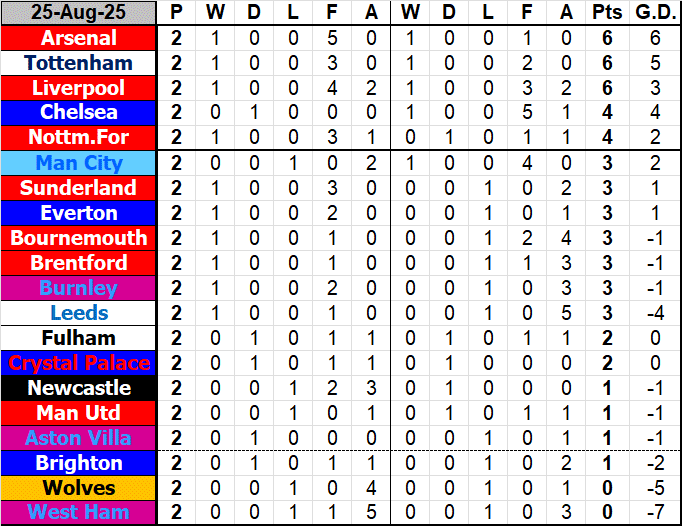The image size is (682, 526).
Task: Click the Brighton team cell
Action: [78, 463]
